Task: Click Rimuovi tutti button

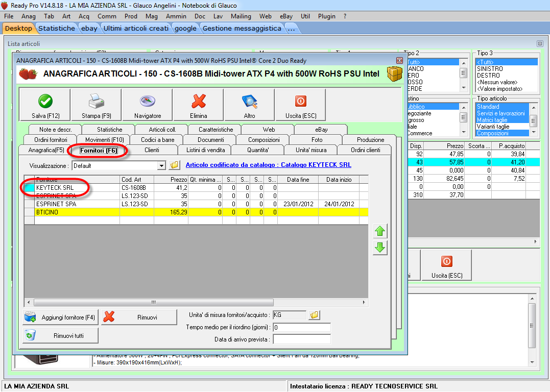Action: 61,335
